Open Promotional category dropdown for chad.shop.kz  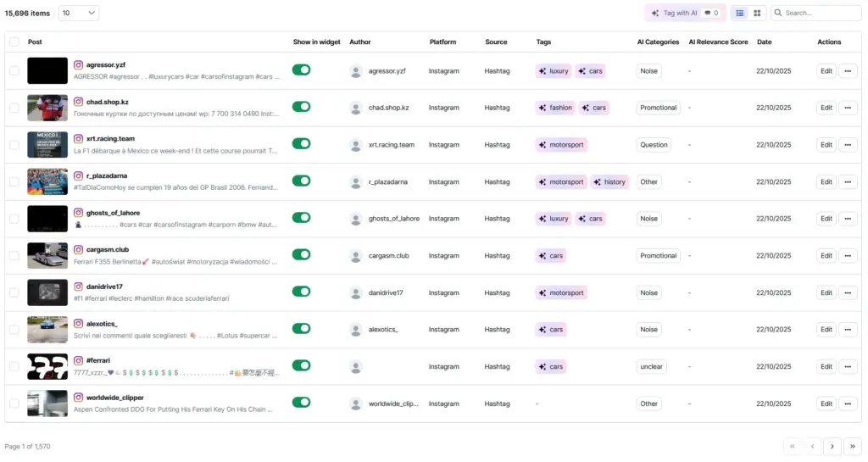[659, 108]
